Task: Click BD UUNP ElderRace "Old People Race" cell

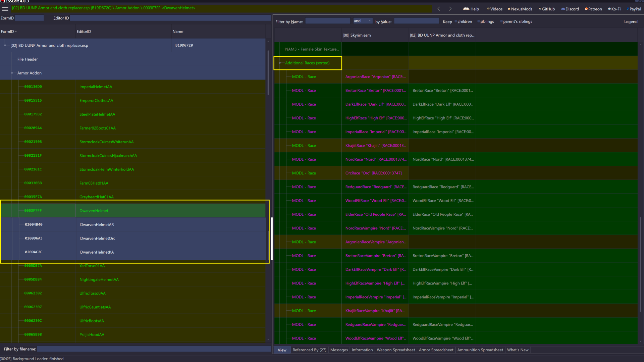Action: point(442,214)
